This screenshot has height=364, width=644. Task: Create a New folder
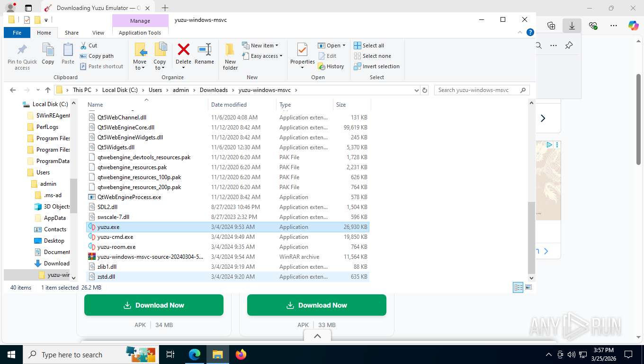230,56
